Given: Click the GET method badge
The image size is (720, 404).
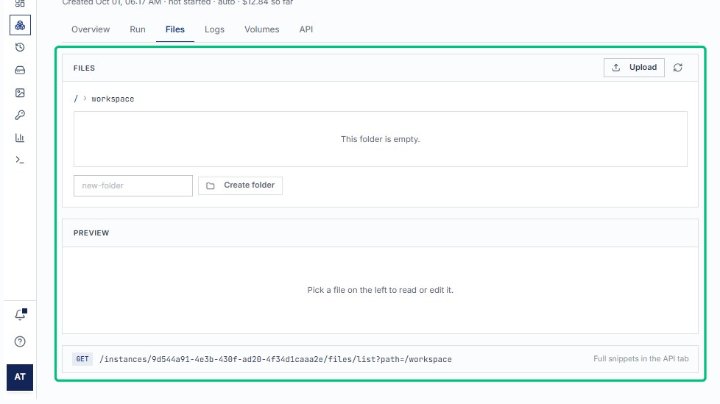Looking at the screenshot, I should click(82, 359).
